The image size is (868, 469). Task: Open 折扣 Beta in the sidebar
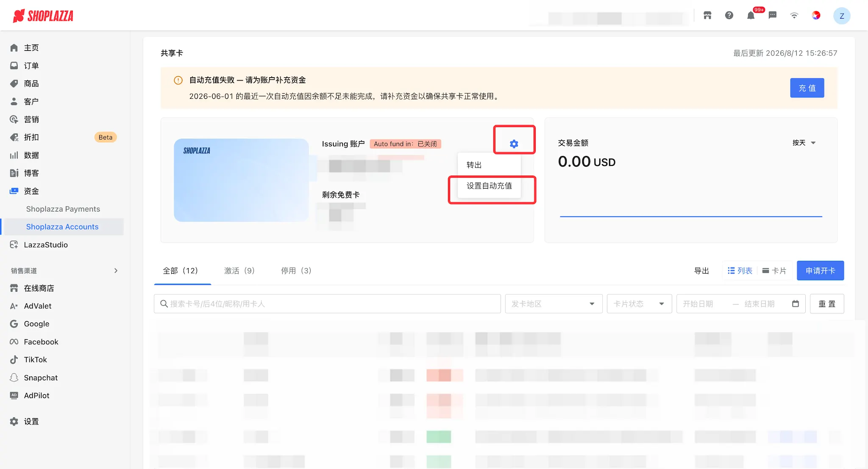63,137
